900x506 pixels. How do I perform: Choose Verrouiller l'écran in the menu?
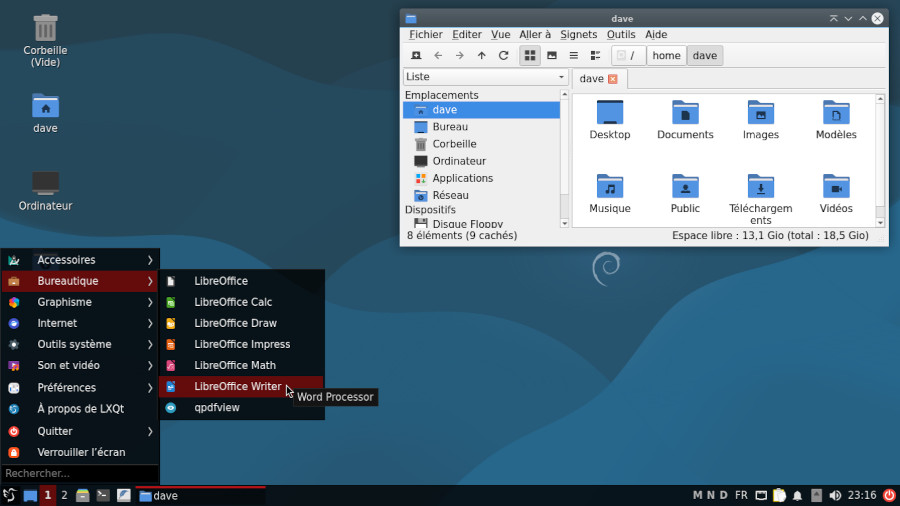click(x=80, y=453)
